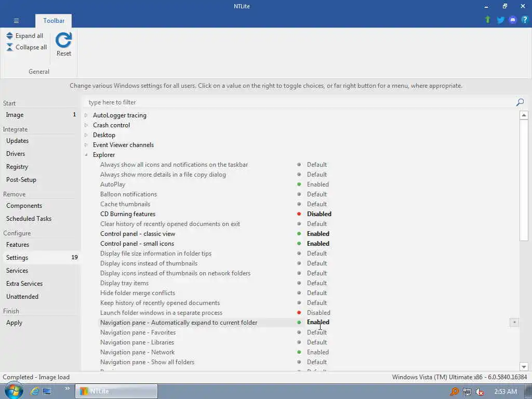
Task: Open the muted volume tray icon
Action: point(480,392)
